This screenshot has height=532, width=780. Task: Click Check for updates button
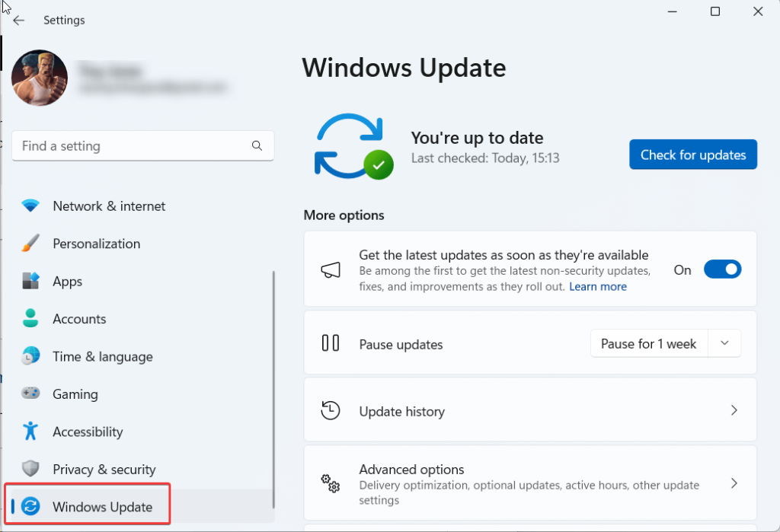point(692,155)
